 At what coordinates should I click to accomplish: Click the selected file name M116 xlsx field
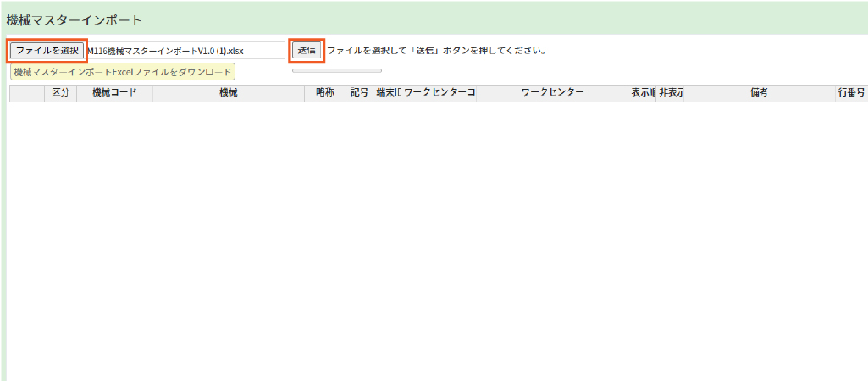pyautogui.click(x=185, y=51)
